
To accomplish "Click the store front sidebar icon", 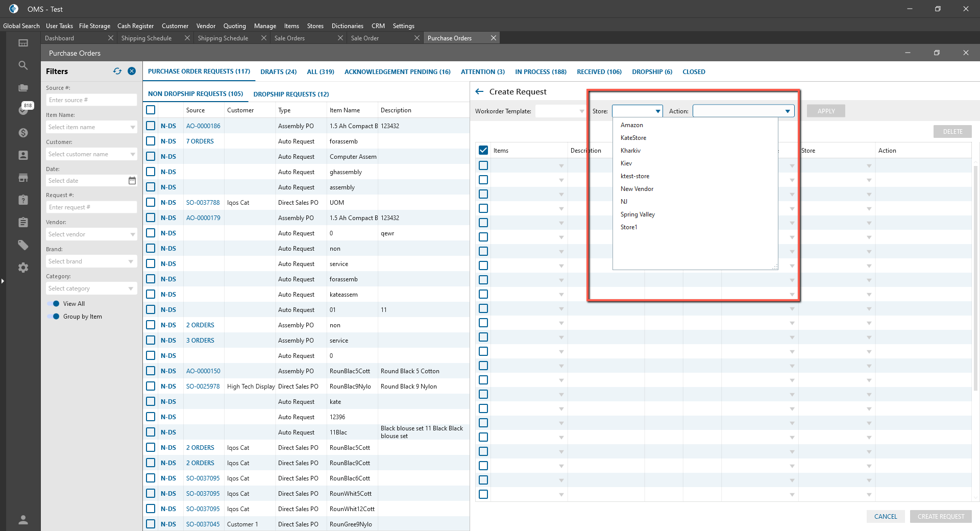I will click(x=23, y=178).
